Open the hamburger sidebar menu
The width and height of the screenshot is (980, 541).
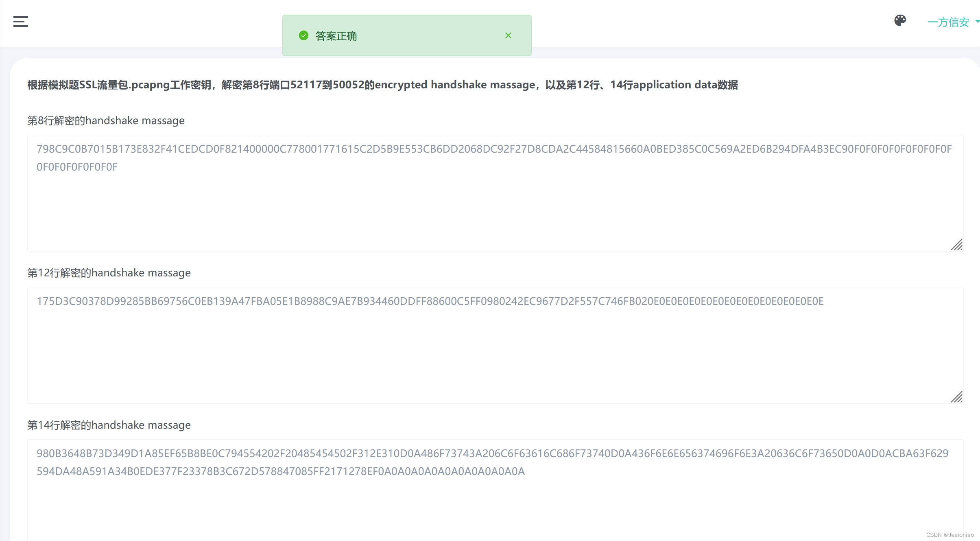pos(20,22)
